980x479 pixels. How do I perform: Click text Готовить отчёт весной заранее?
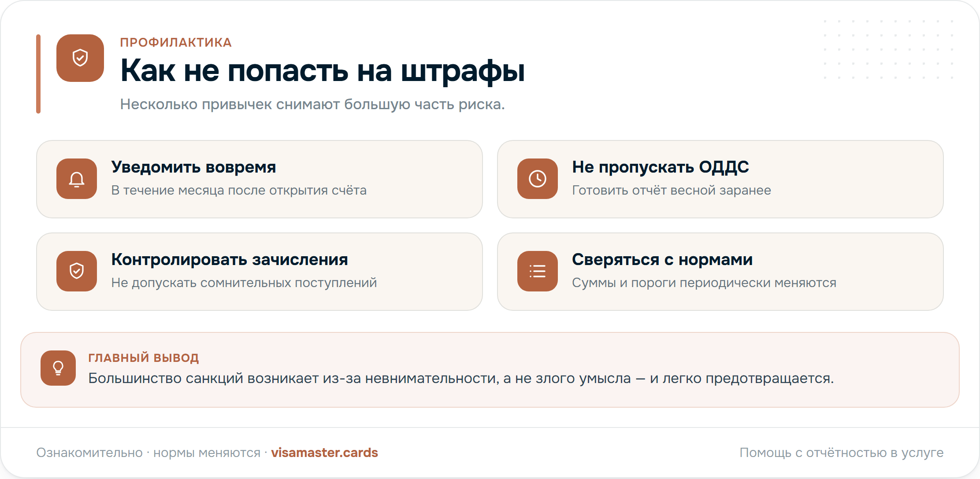672,190
